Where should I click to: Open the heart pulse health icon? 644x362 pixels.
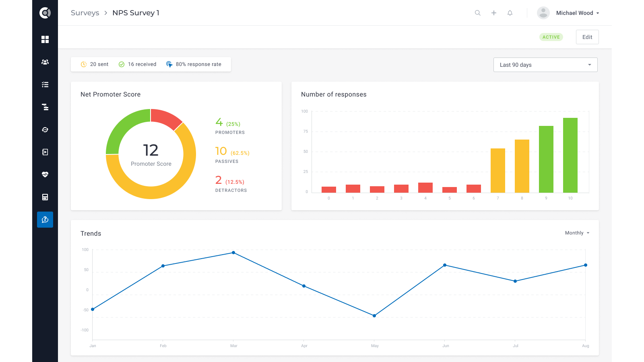(45, 175)
